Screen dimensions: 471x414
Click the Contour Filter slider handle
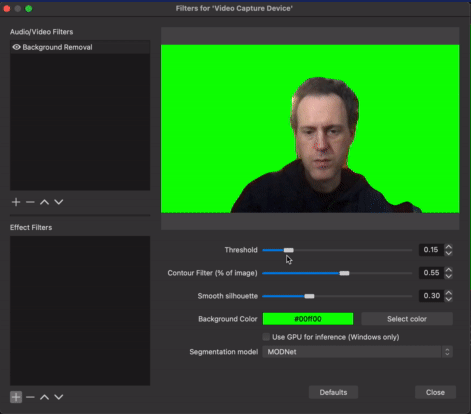click(x=344, y=273)
